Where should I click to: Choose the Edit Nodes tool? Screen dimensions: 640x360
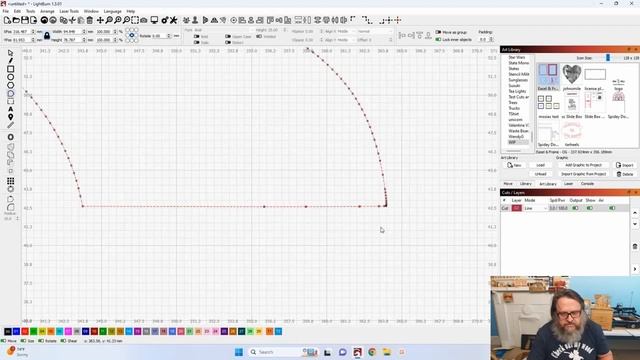pos(11,93)
